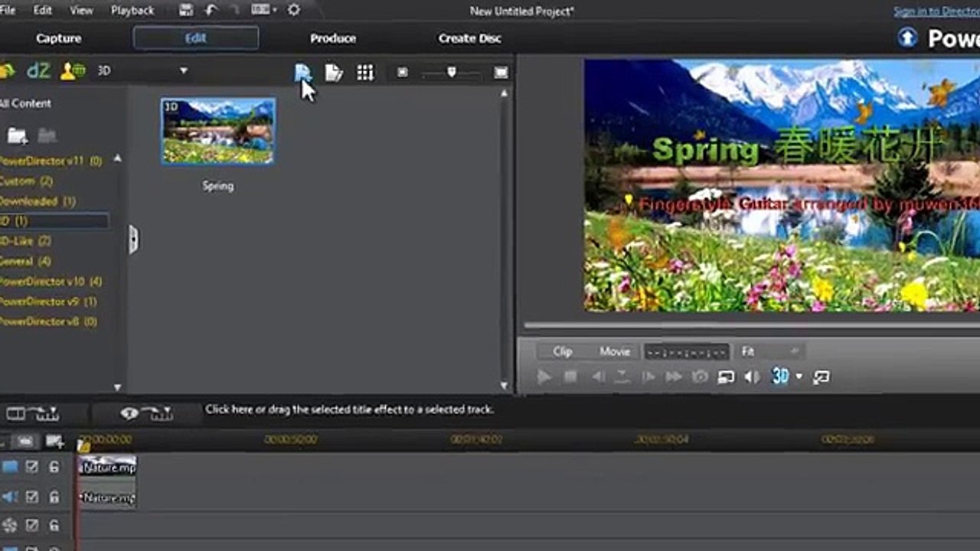Click Sign in to DirectorZone link
The height and width of the screenshot is (551, 980).
(936, 11)
